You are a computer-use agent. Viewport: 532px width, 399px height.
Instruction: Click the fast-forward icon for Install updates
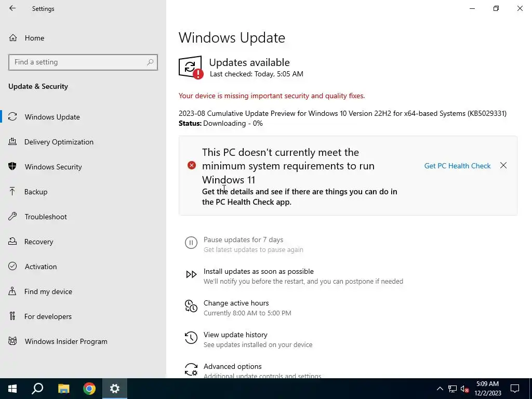click(191, 274)
